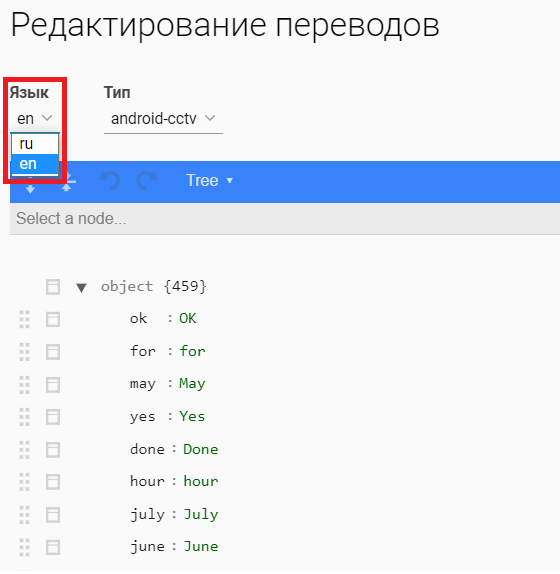560x574 pixels.
Task: Click drag handle of the yes row
Action: pos(25,417)
